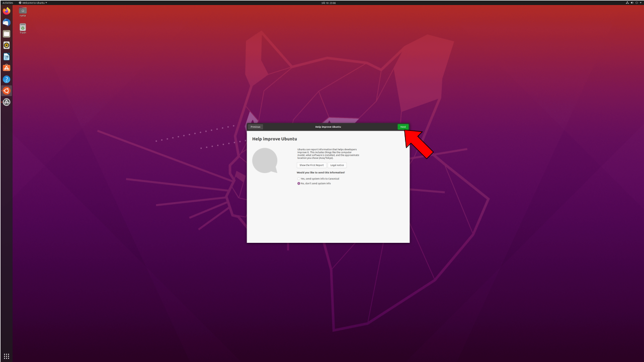Click the Welcome to Ubuntu dock icon
The image size is (644, 362).
tap(7, 91)
